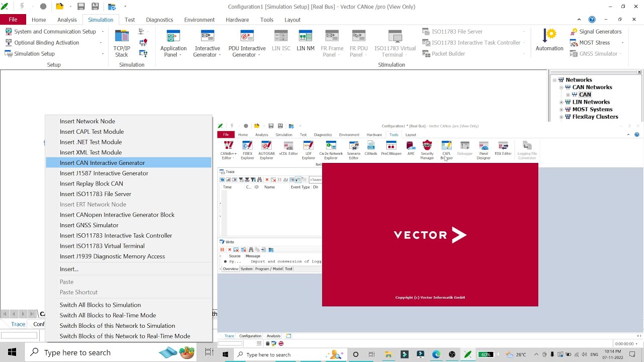This screenshot has height=362, width=644.
Task: Switch to the Hardware ribbon tab
Action: point(237,20)
